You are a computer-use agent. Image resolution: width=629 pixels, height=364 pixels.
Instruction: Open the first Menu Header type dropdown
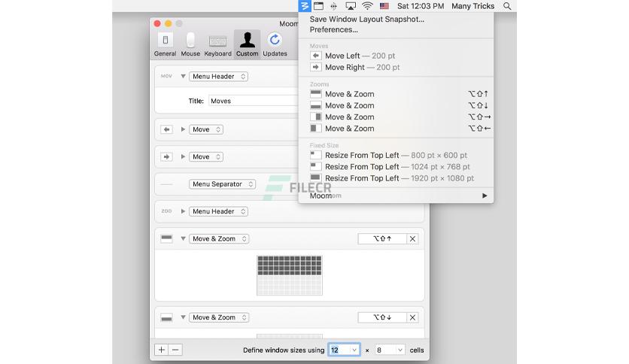point(218,76)
